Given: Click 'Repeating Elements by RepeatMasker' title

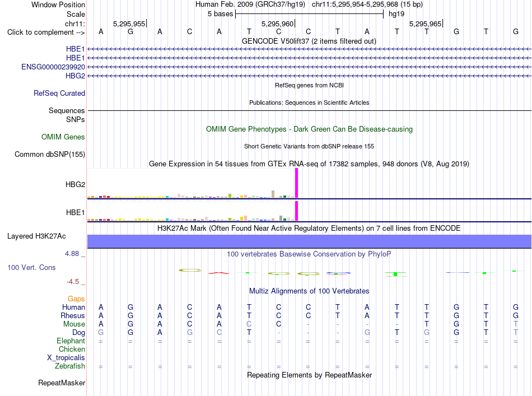Looking at the screenshot, I should tap(310, 375).
